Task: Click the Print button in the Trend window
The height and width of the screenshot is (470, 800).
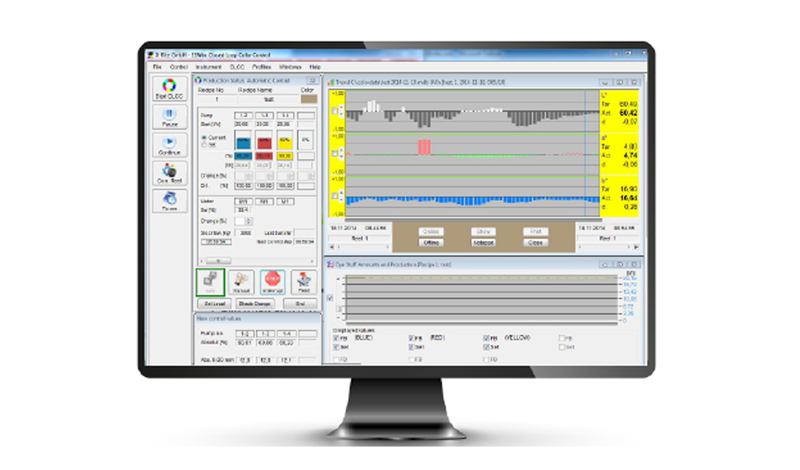Action: point(535,231)
